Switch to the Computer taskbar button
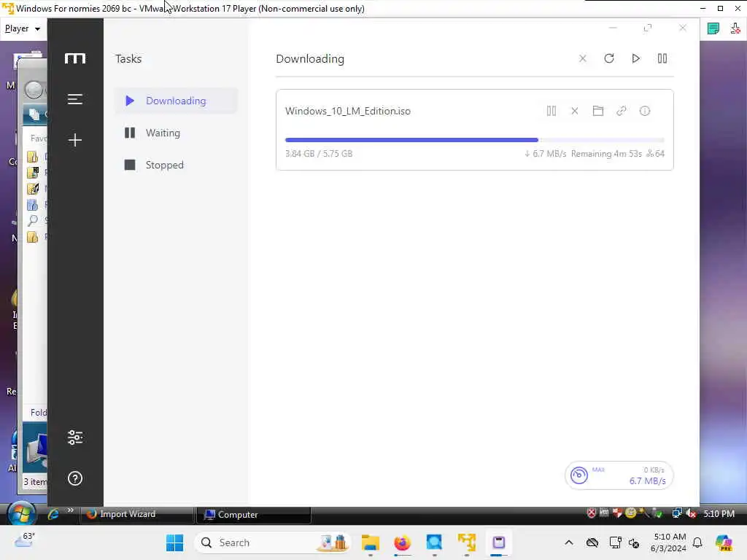Image resolution: width=747 pixels, height=560 pixels. click(x=253, y=514)
